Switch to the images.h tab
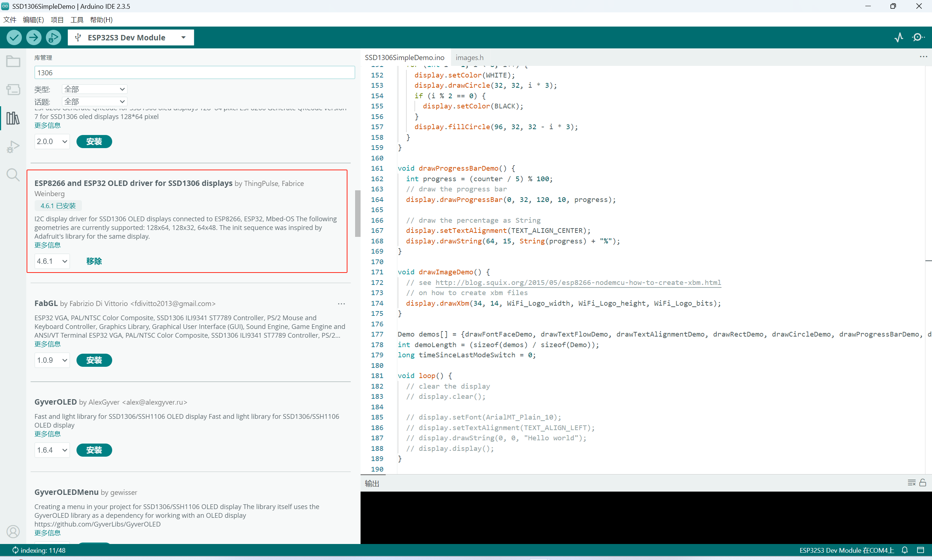Screen dimensions: 932x560 coord(469,57)
